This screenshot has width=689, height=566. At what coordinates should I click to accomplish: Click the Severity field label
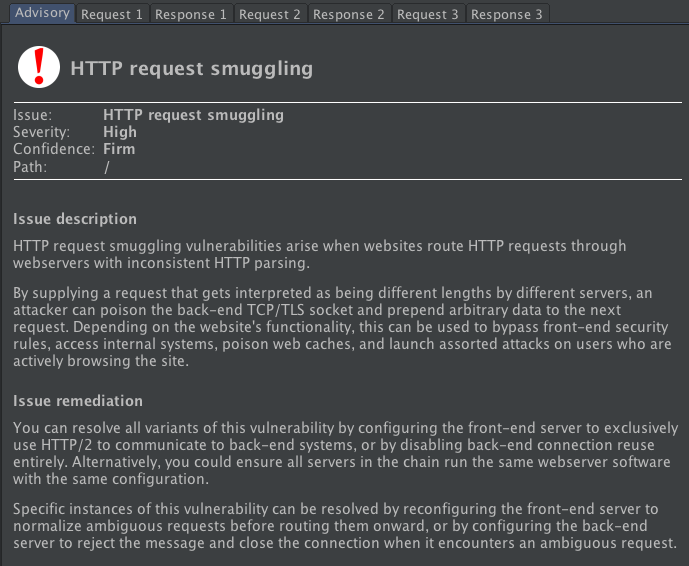(41, 132)
